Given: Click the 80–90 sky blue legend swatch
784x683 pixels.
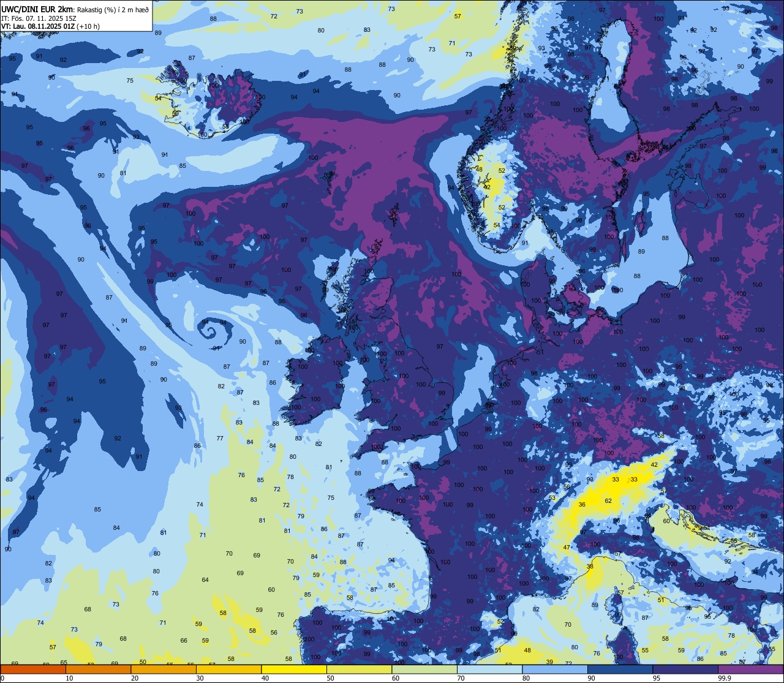Looking at the screenshot, I should [555, 669].
